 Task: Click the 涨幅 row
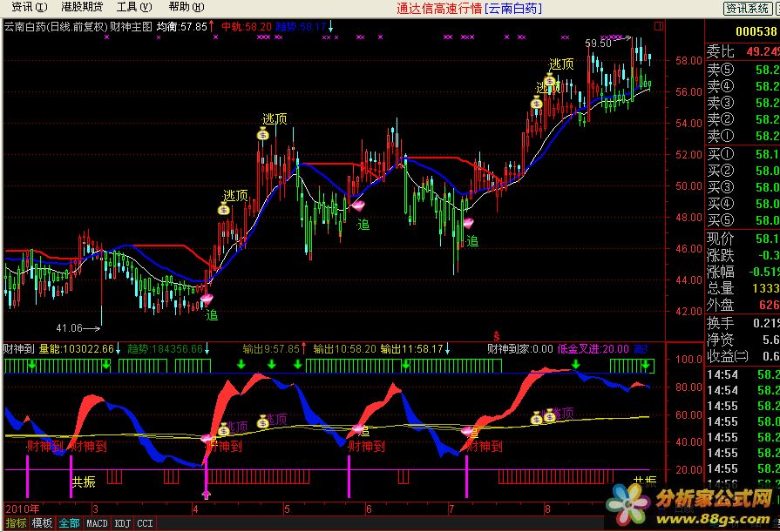click(x=743, y=272)
